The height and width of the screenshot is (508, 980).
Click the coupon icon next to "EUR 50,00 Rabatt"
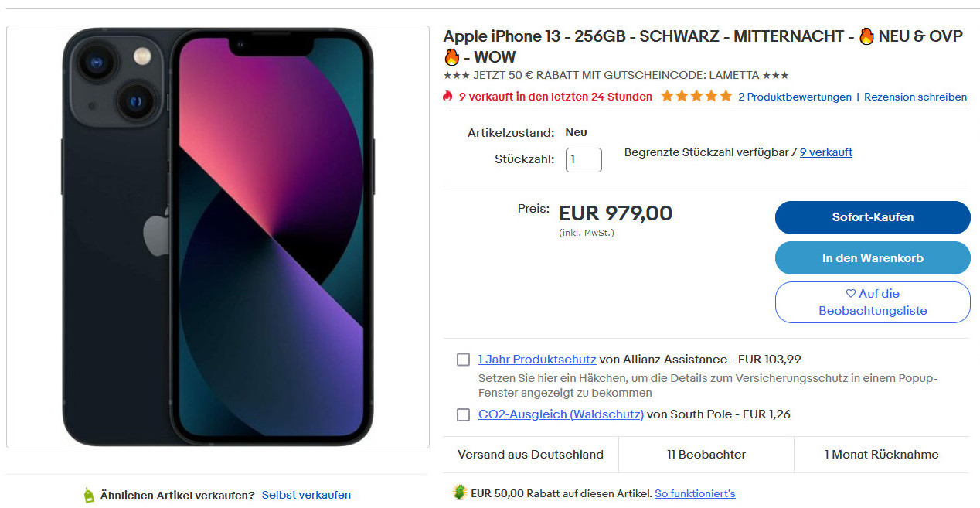(460, 493)
